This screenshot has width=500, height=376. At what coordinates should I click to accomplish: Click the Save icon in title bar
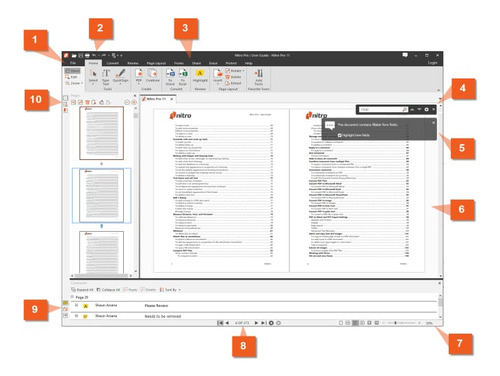pos(81,55)
